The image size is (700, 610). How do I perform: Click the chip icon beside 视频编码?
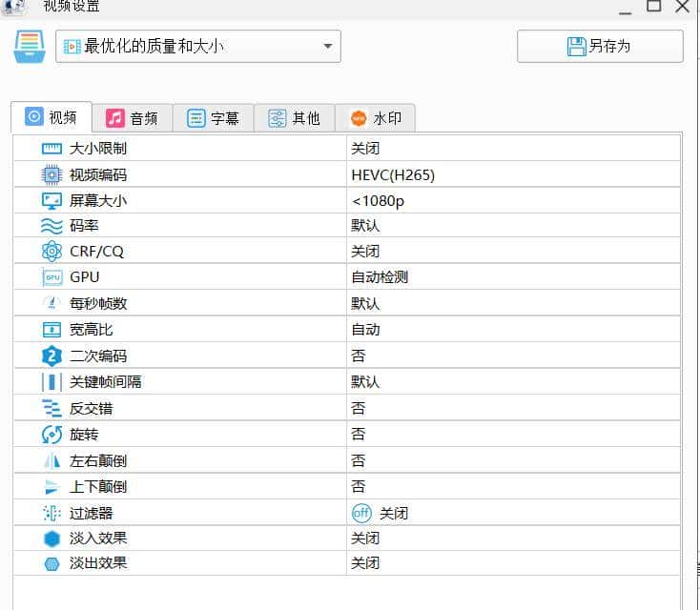coord(51,175)
